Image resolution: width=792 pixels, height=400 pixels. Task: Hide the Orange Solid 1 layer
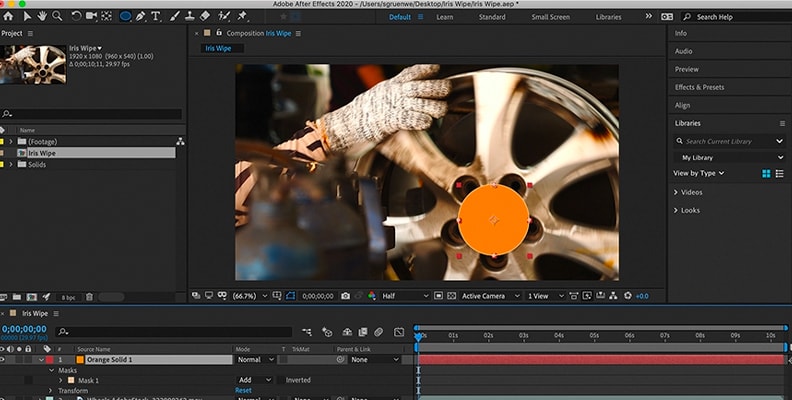click(x=4, y=359)
